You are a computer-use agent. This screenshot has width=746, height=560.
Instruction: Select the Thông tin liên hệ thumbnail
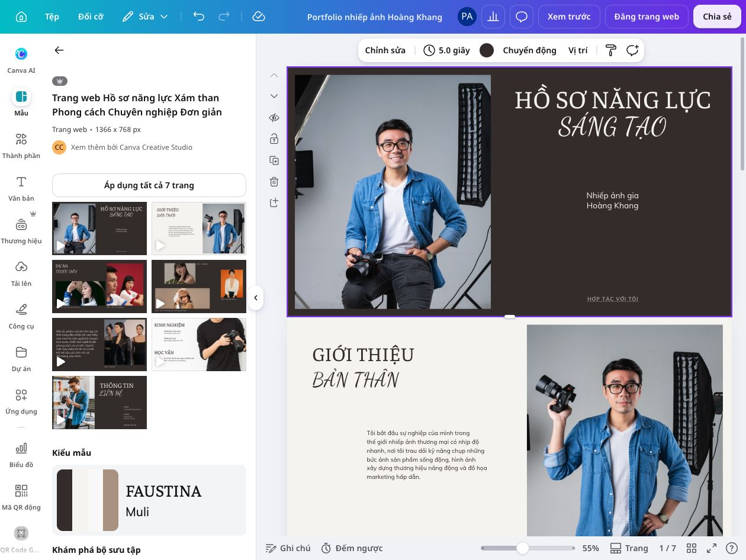click(x=99, y=403)
